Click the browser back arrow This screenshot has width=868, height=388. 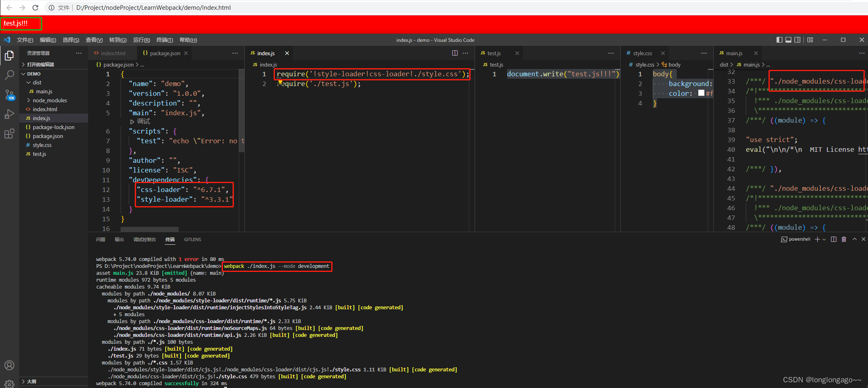(9, 8)
